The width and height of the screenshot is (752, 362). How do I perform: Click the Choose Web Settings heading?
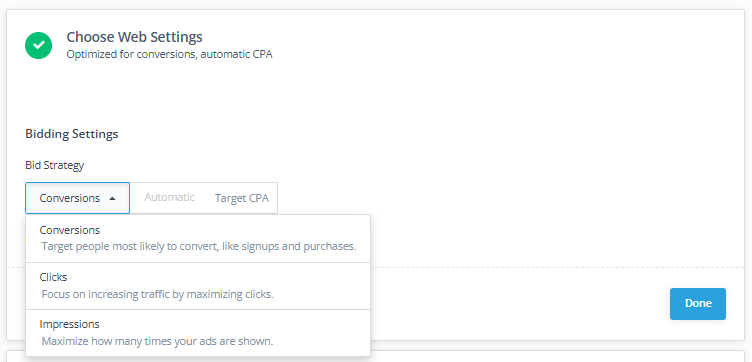click(x=134, y=37)
